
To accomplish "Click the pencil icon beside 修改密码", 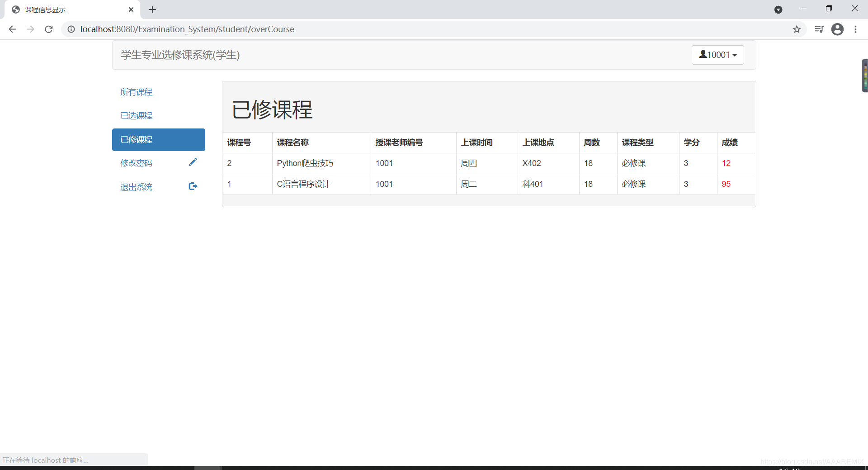I will tap(193, 162).
